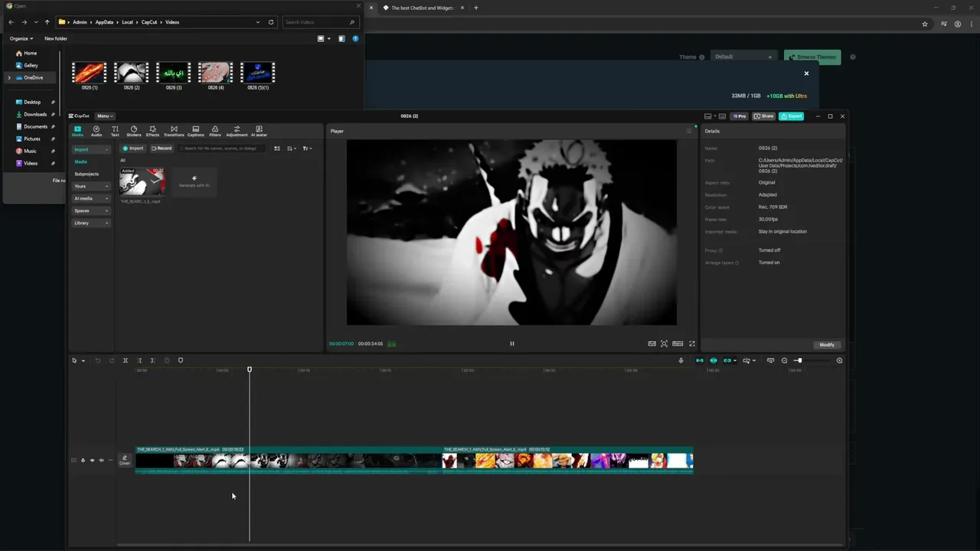Screen dimensions: 980x551
Task: Pause the player playback
Action: 512,344
